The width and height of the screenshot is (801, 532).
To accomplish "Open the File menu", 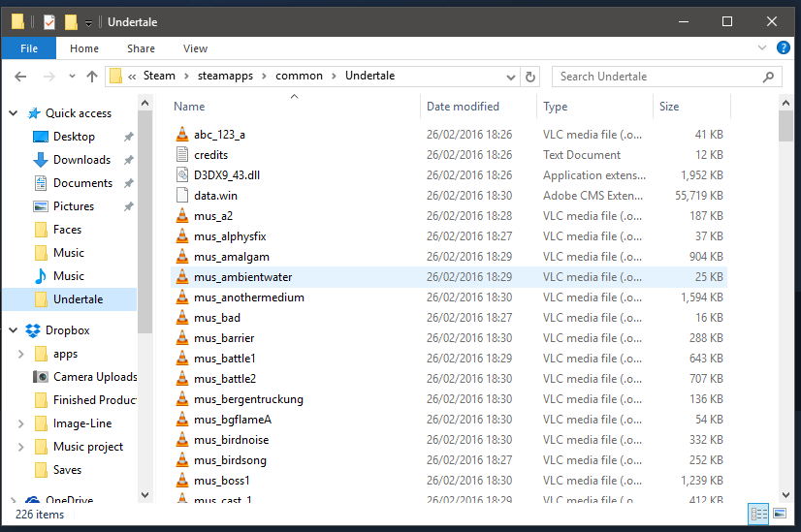I will pos(29,48).
